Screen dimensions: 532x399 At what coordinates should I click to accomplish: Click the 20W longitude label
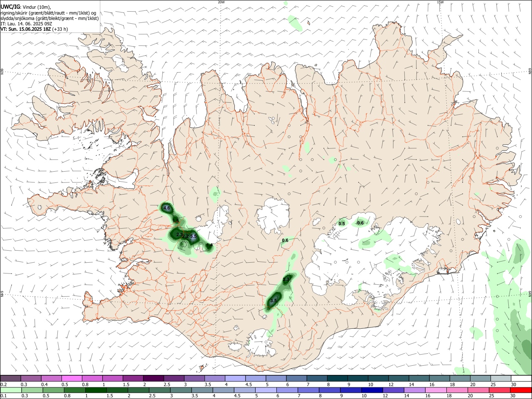point(222,2)
